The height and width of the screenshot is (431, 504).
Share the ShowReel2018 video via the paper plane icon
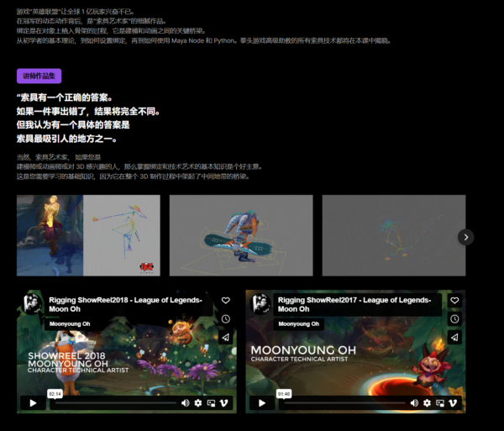coord(226,337)
